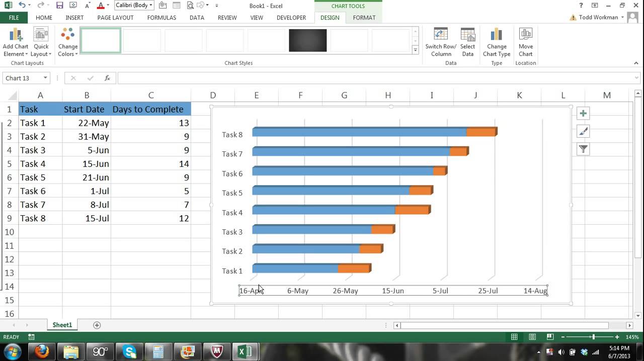Add a new sheet with plus button
The image size is (644, 361).
(97, 325)
